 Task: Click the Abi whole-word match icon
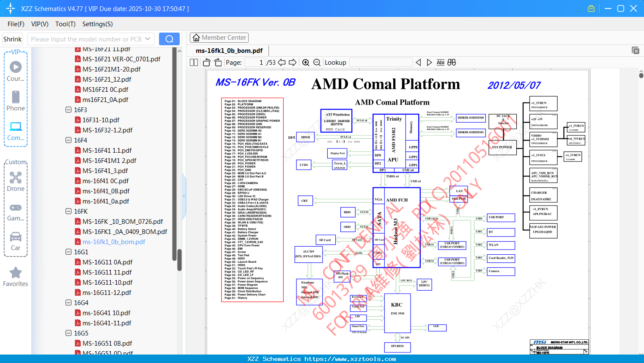click(441, 62)
